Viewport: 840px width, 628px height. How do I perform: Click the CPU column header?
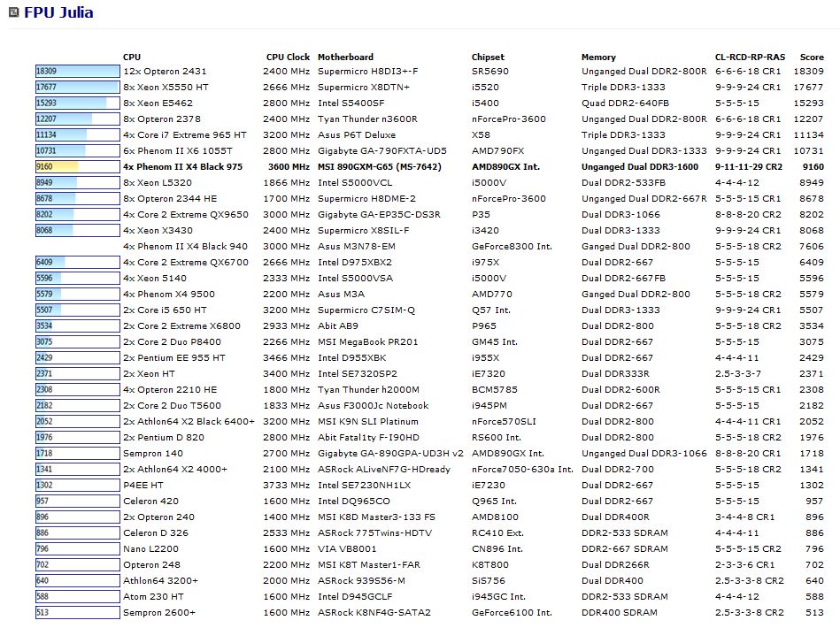tap(131, 57)
